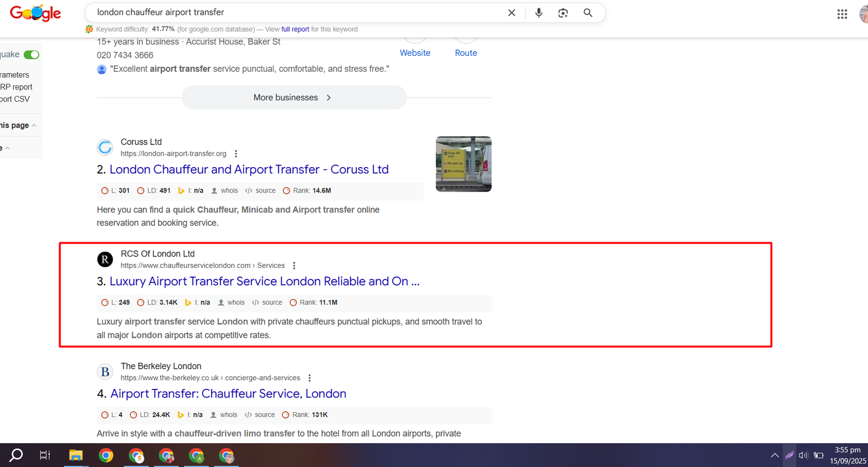
Task: Open the Google apps grid
Action: 841,14
